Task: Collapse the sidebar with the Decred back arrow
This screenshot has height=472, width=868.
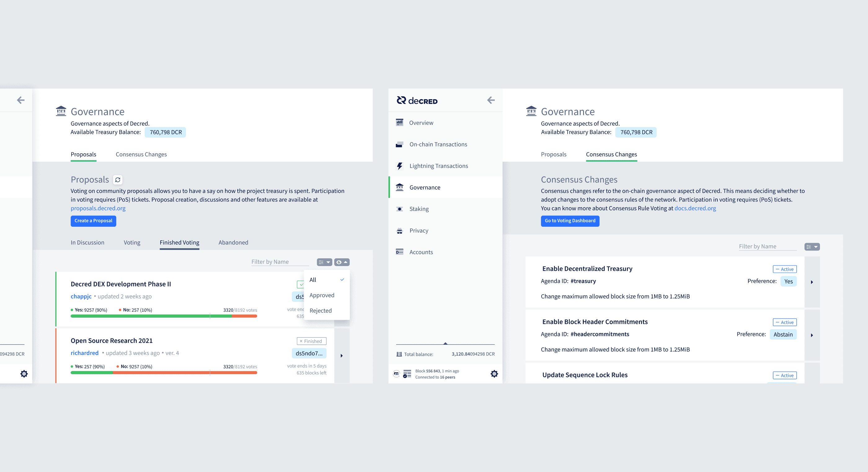Action: (491, 100)
